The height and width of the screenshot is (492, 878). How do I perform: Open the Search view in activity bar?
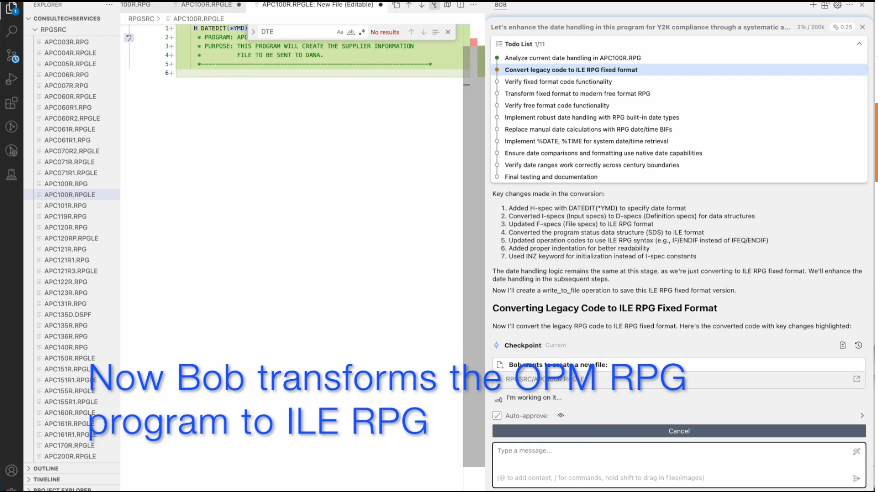tap(11, 31)
